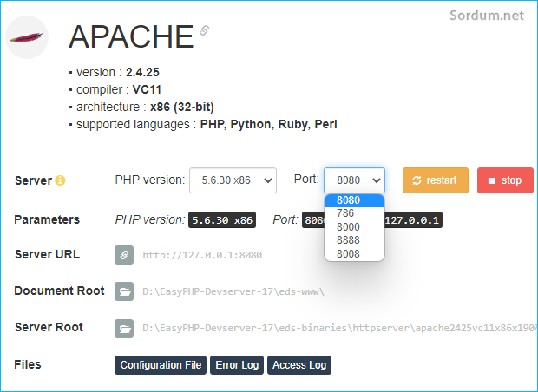538x392 pixels.
Task: Select port 786 in the list
Action: point(354,213)
